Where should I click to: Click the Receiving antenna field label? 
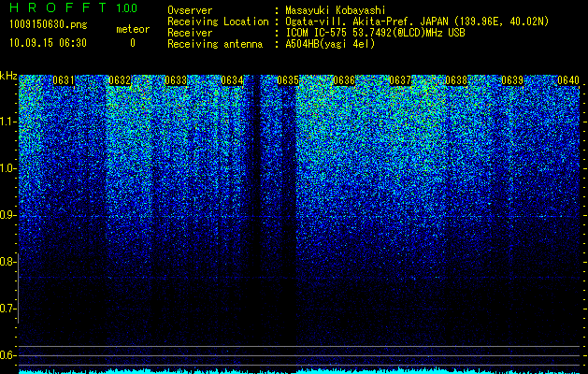pos(215,44)
